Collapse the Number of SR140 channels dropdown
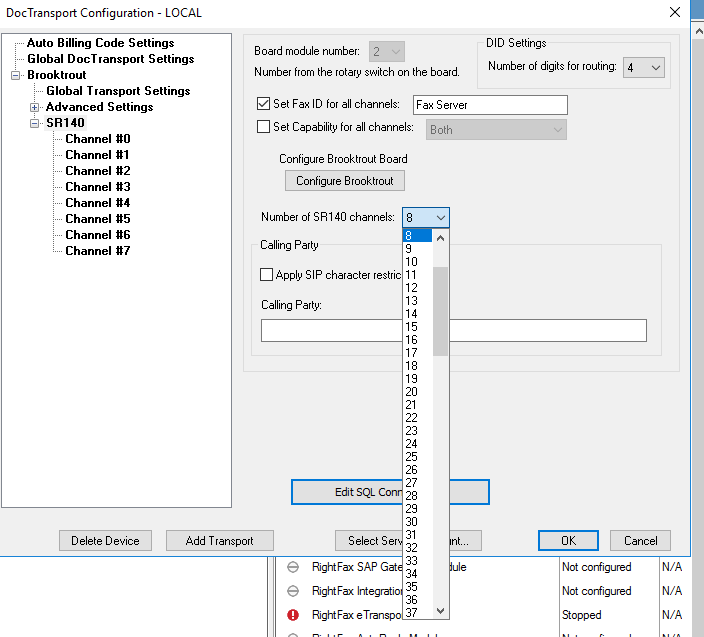Viewport: 704px width, 637px height. tap(441, 217)
